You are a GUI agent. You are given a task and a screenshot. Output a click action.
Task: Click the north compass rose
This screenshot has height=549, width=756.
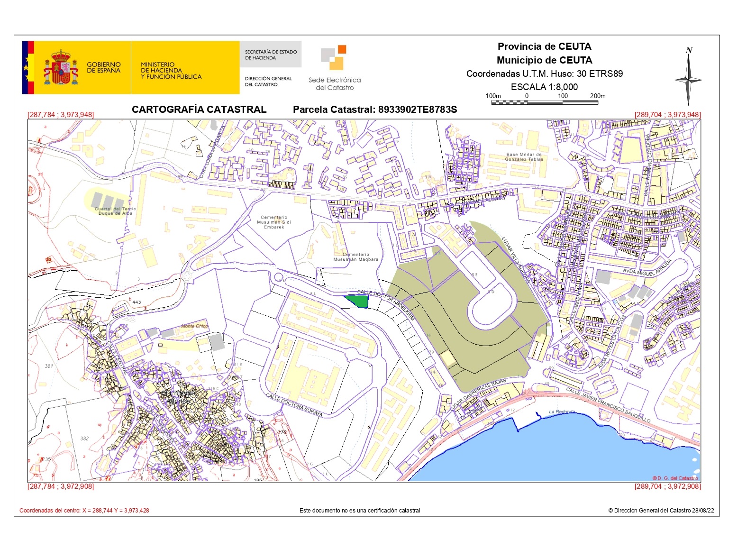[688, 77]
